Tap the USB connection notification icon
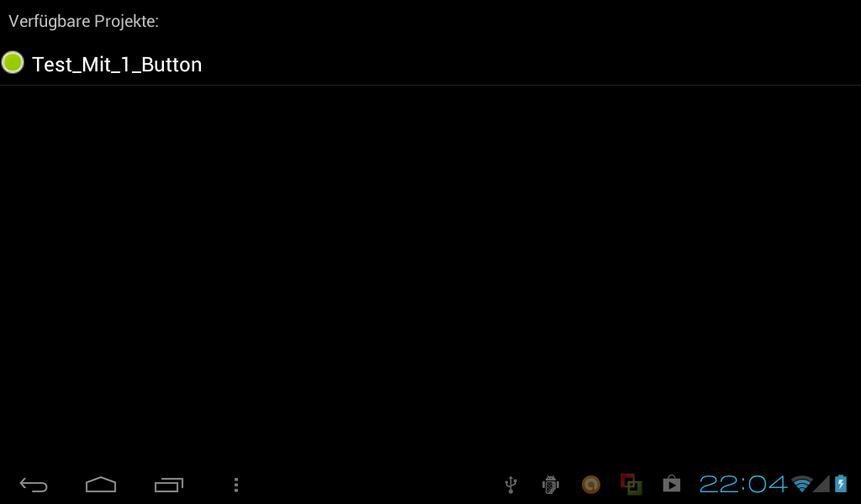 click(x=510, y=485)
